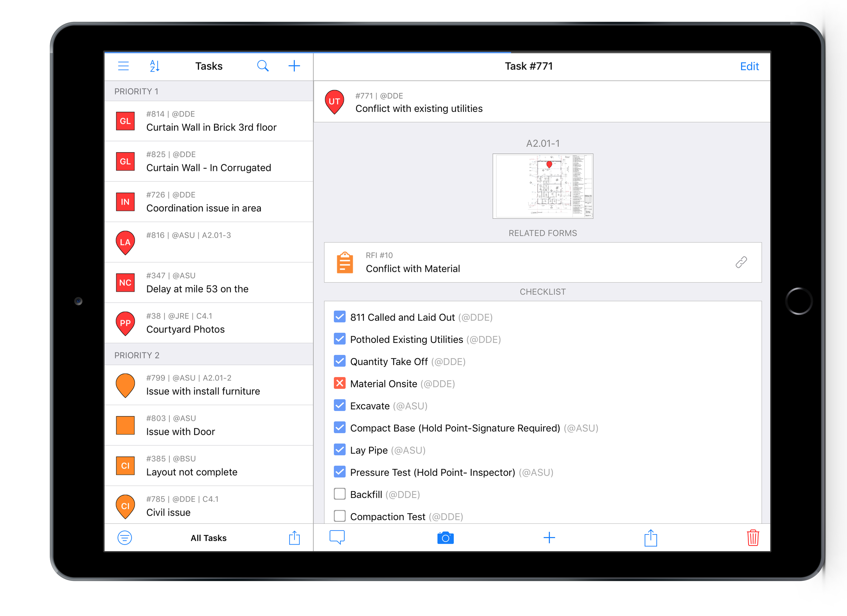This screenshot has height=616, width=847.
Task: Uncheck the Lay Pipe checkbox
Action: click(339, 450)
